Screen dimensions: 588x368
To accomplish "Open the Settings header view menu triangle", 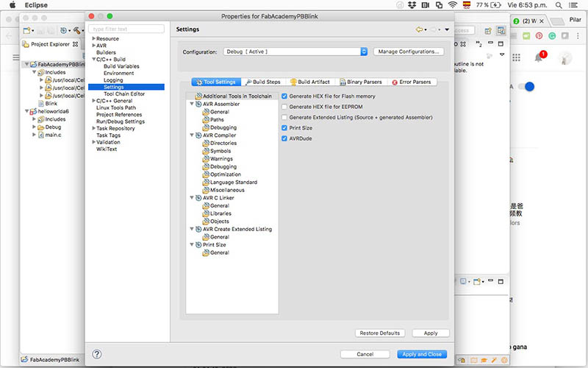I will pos(447,29).
